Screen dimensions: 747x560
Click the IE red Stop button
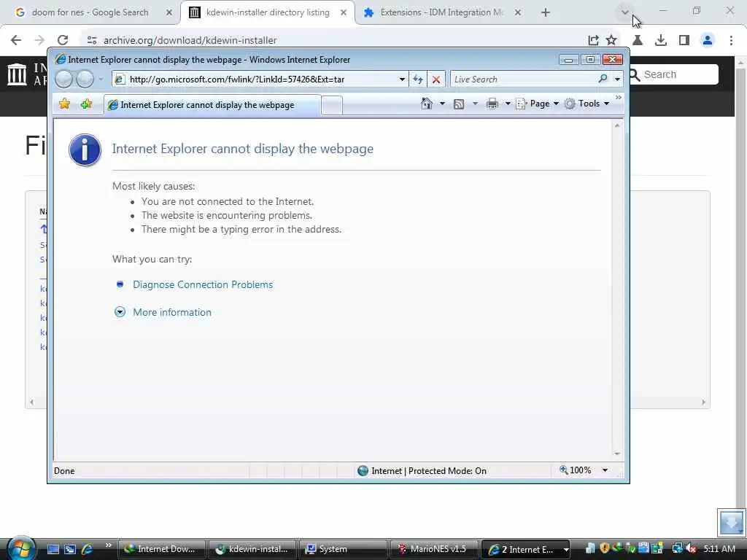click(x=436, y=79)
